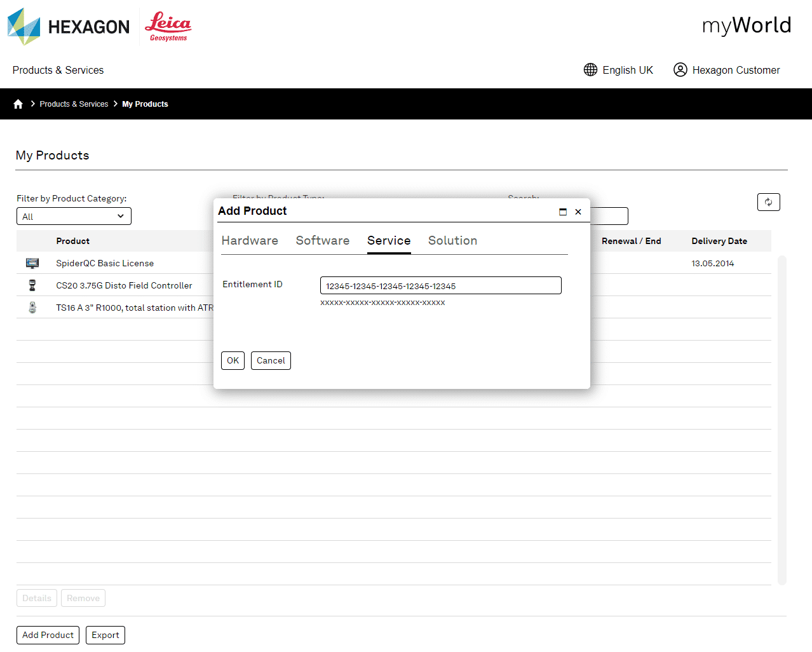Screen dimensions: 812x652
Task: Click the TS16 total station icon
Action: click(x=32, y=308)
